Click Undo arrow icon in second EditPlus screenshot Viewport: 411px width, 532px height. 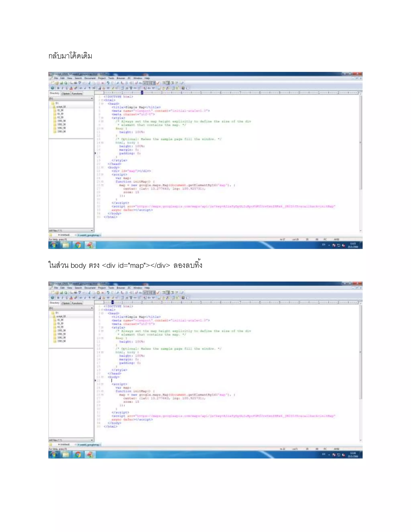click(108, 292)
